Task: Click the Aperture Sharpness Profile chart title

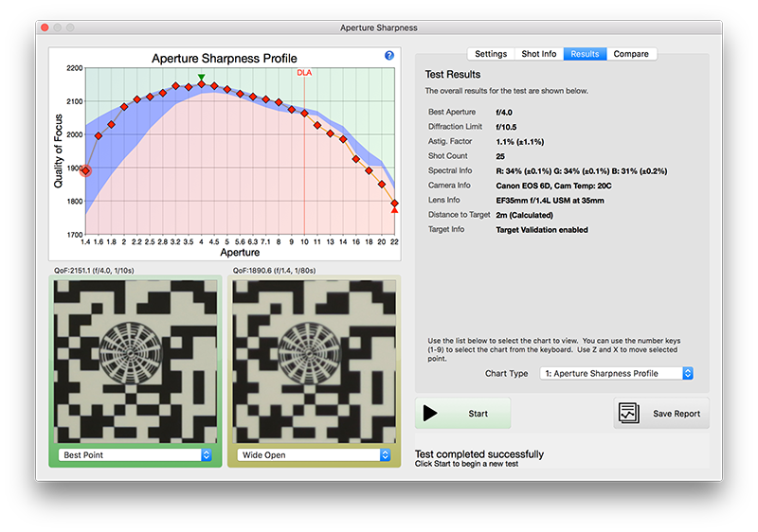Action: [x=225, y=59]
